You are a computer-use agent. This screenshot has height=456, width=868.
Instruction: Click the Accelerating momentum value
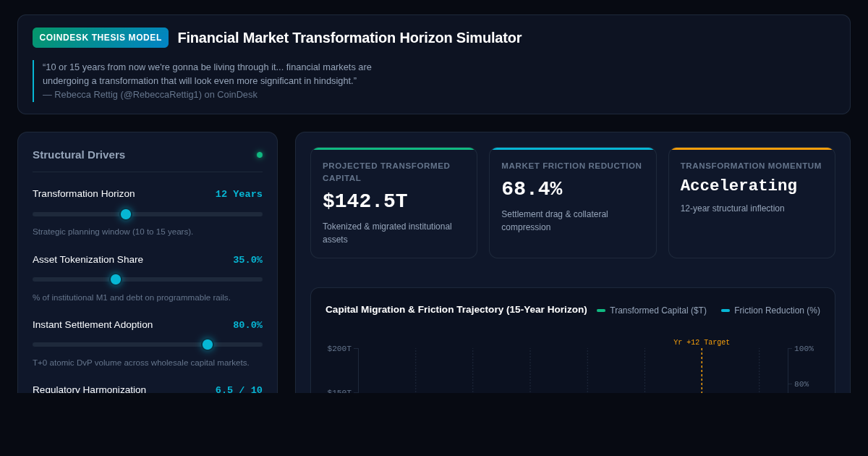739,186
